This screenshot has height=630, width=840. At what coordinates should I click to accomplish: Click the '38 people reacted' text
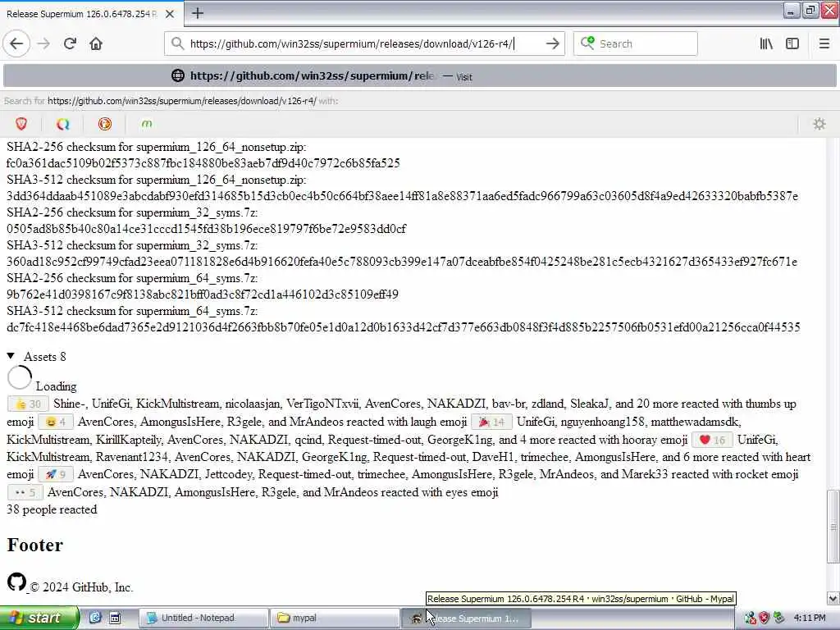[52, 509]
